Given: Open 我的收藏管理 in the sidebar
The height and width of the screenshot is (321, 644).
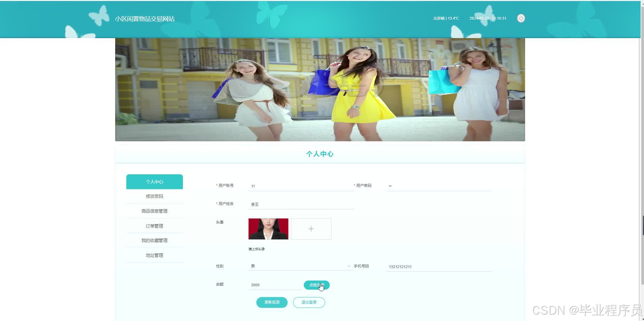Looking at the screenshot, I should pos(155,240).
